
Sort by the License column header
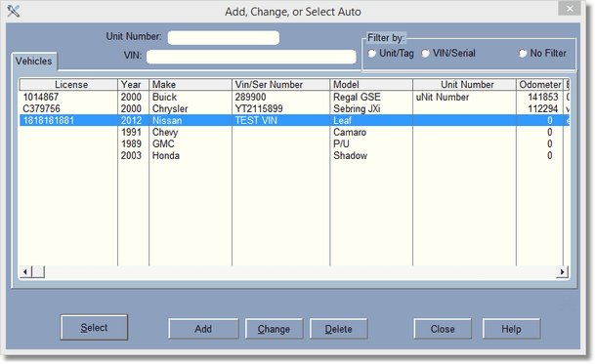pyautogui.click(x=68, y=84)
